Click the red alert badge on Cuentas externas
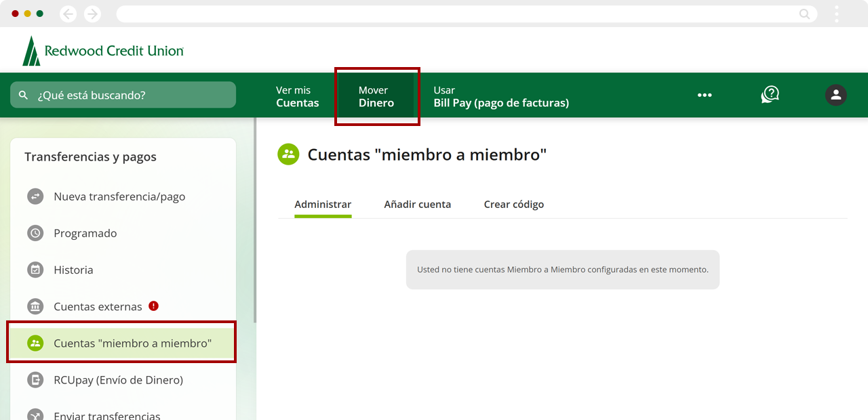Viewport: 868px width, 420px height. point(154,306)
